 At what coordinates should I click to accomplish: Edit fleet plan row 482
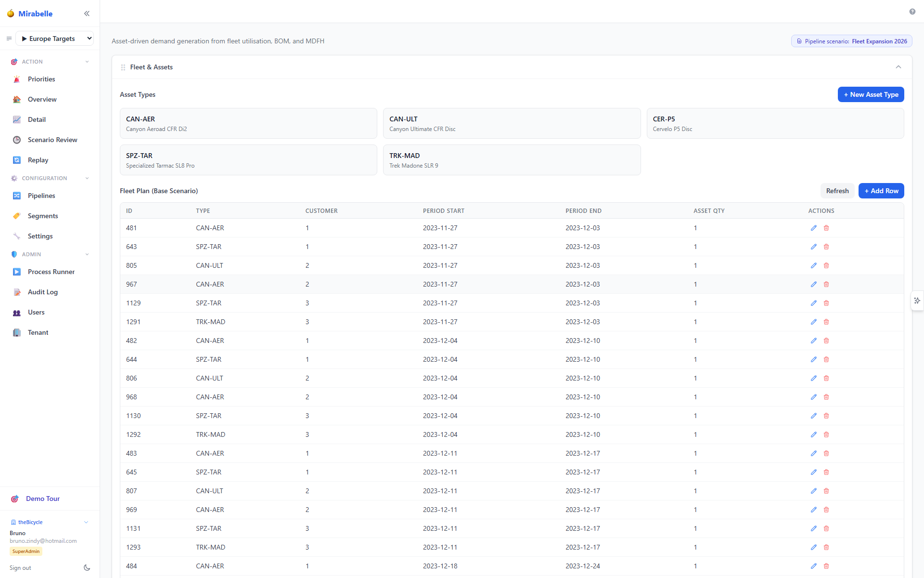click(813, 341)
